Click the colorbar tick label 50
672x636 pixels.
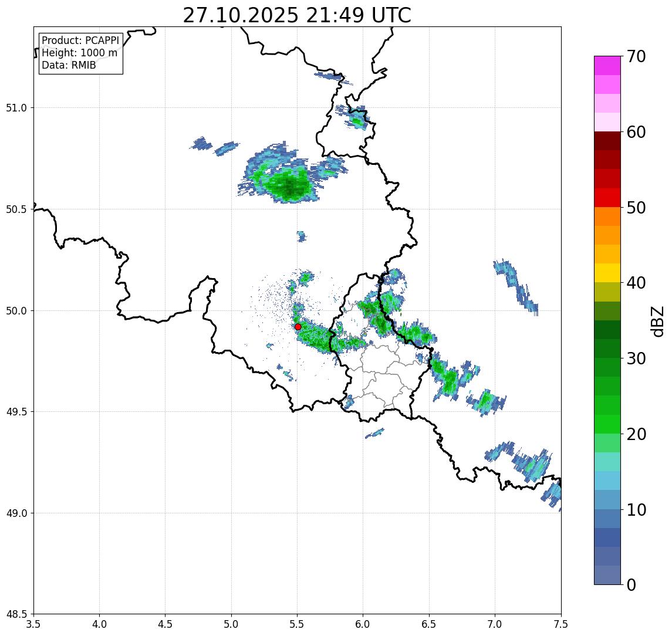[636, 208]
